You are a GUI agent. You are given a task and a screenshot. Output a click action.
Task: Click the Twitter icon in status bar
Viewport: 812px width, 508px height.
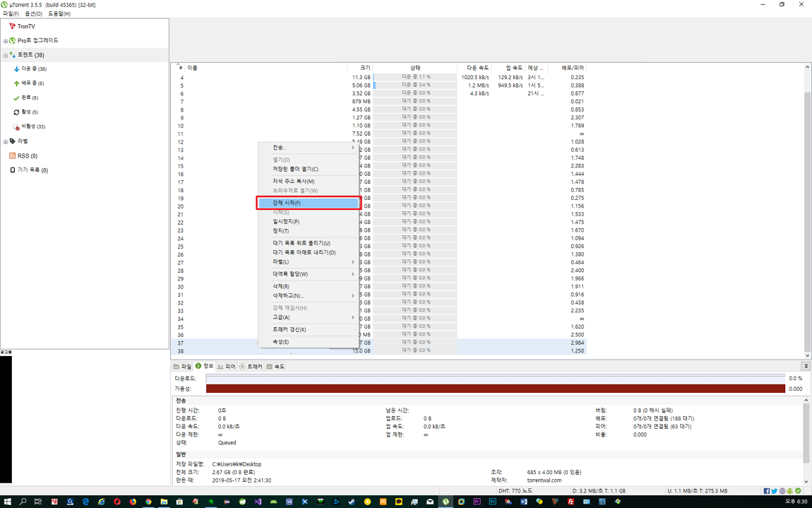774,491
